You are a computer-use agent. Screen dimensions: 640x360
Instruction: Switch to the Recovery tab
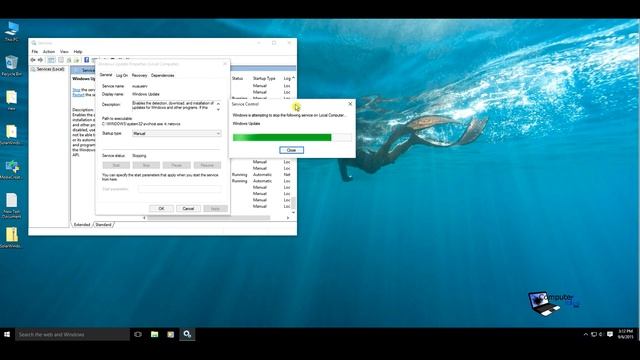click(139, 76)
